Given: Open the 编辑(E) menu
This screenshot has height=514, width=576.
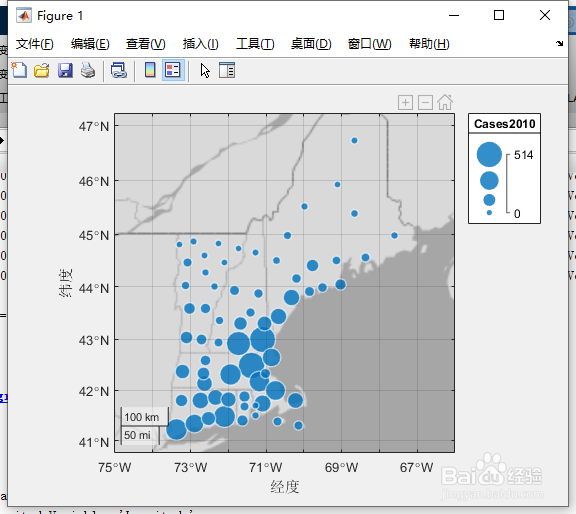Looking at the screenshot, I should click(x=90, y=44).
